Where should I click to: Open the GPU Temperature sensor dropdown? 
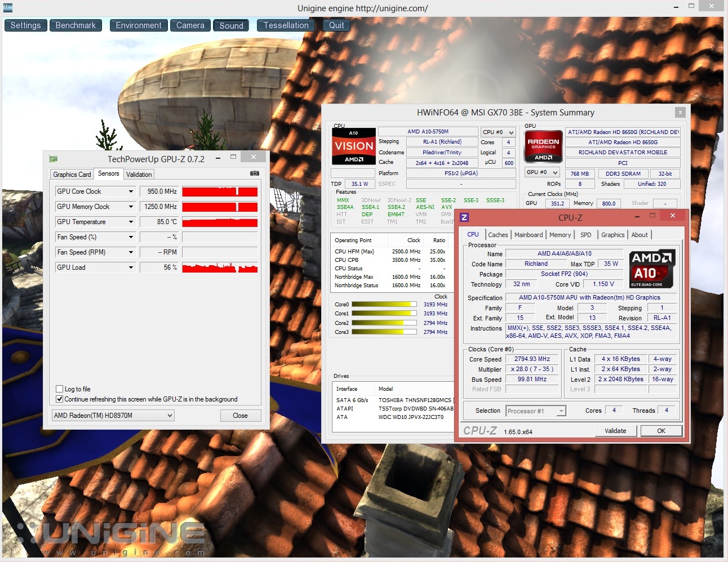tap(131, 222)
